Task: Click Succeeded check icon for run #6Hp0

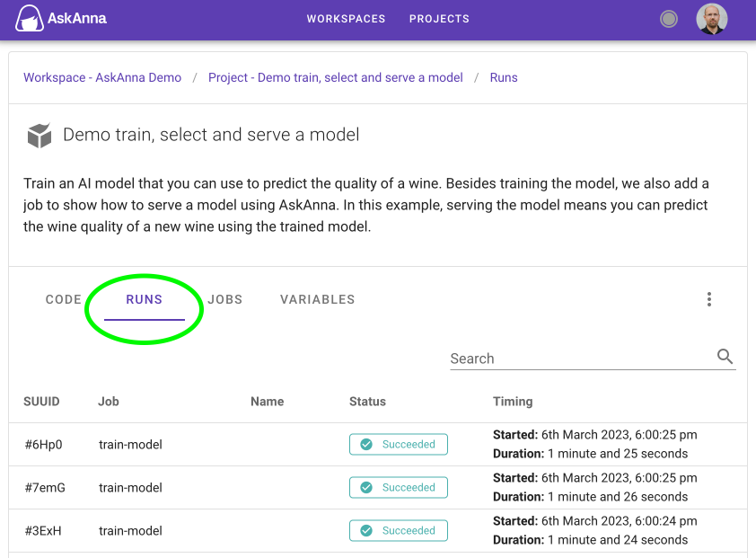Action: 366,445
